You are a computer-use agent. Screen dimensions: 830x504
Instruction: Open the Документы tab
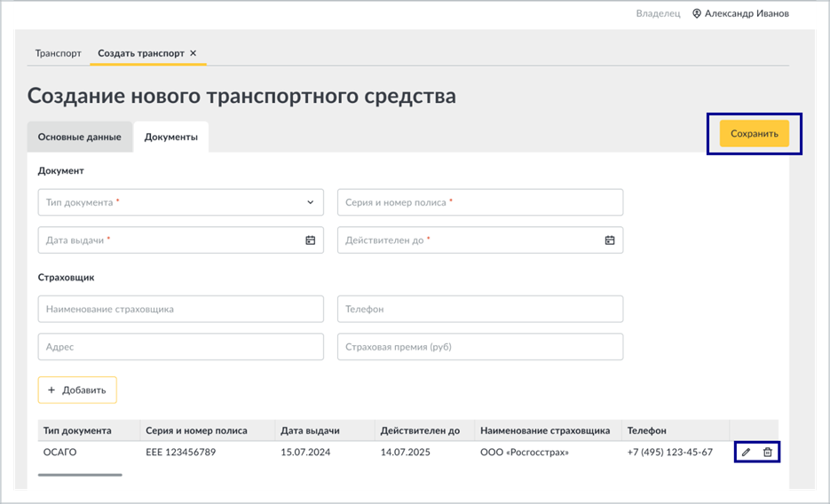pyautogui.click(x=171, y=137)
